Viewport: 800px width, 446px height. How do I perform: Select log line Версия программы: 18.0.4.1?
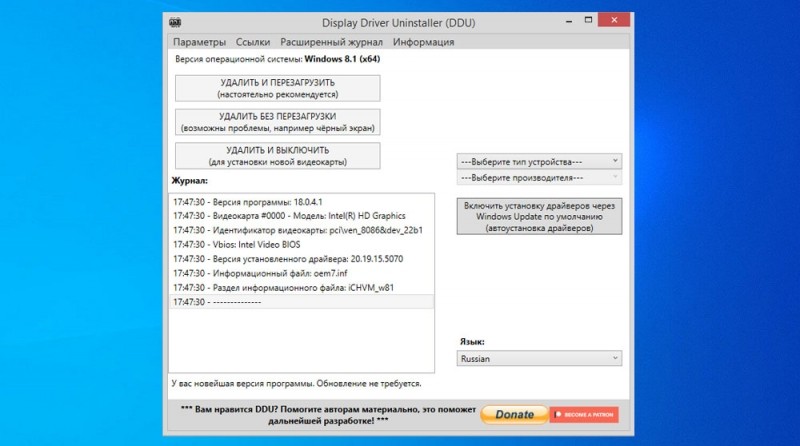302,202
